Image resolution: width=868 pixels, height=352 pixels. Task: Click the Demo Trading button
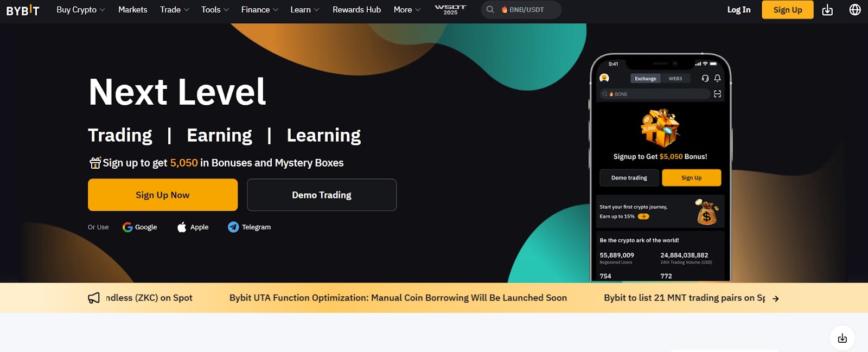(x=322, y=195)
